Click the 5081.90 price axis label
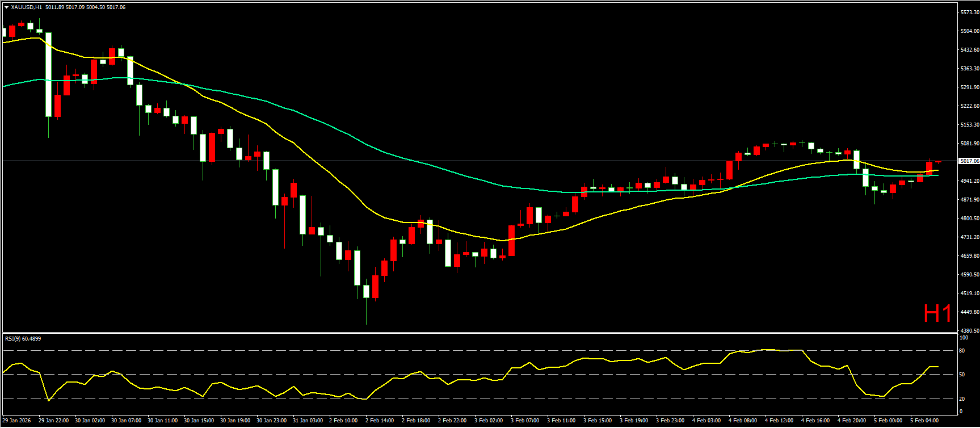Viewport: 980px width, 428px height. coord(969,143)
